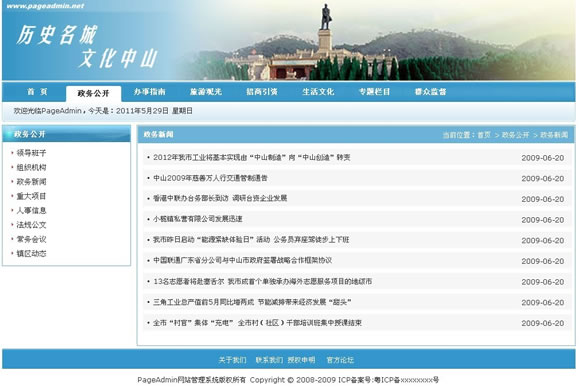This screenshot has width=580, height=390.
Task: Click the 首页 breadcrumb link
Action: click(x=484, y=135)
